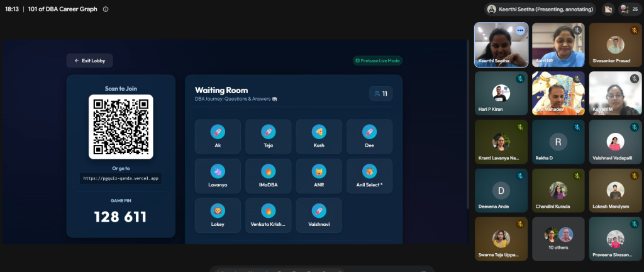Image resolution: width=644 pixels, height=272 pixels.
Task: Click Aarti NR's video tile
Action: click(558, 45)
